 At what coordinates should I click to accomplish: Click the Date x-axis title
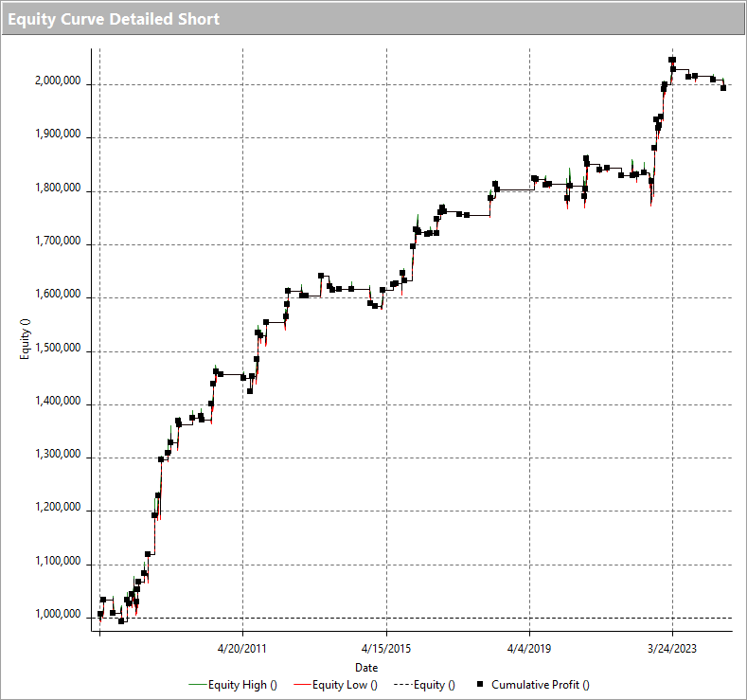[366, 668]
